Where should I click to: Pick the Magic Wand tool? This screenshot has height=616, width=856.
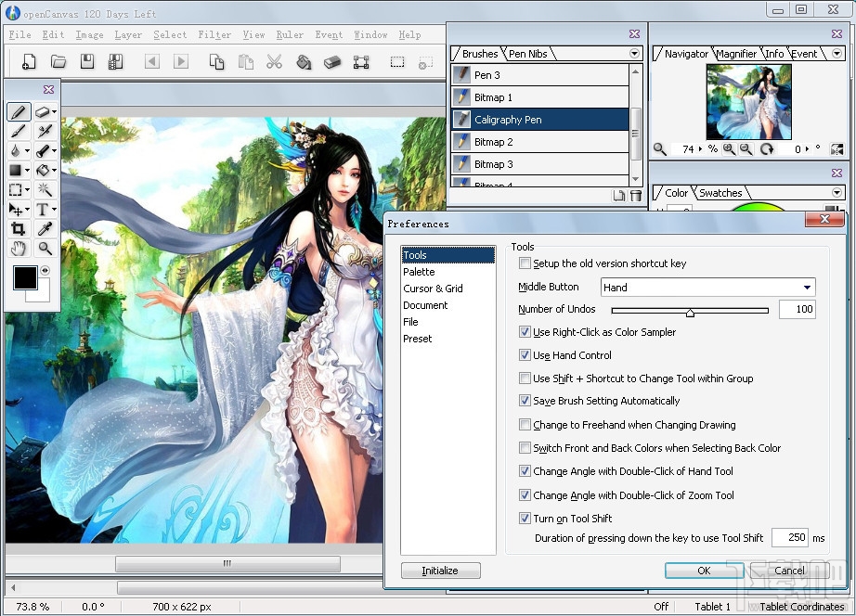pyautogui.click(x=46, y=188)
